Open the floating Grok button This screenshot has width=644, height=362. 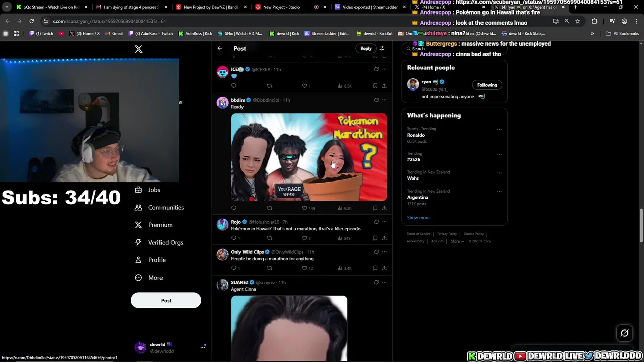(625, 333)
